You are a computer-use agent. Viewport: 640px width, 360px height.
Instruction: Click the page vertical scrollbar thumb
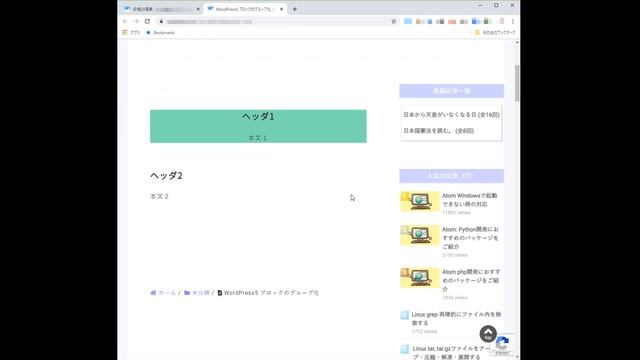[x=517, y=83]
